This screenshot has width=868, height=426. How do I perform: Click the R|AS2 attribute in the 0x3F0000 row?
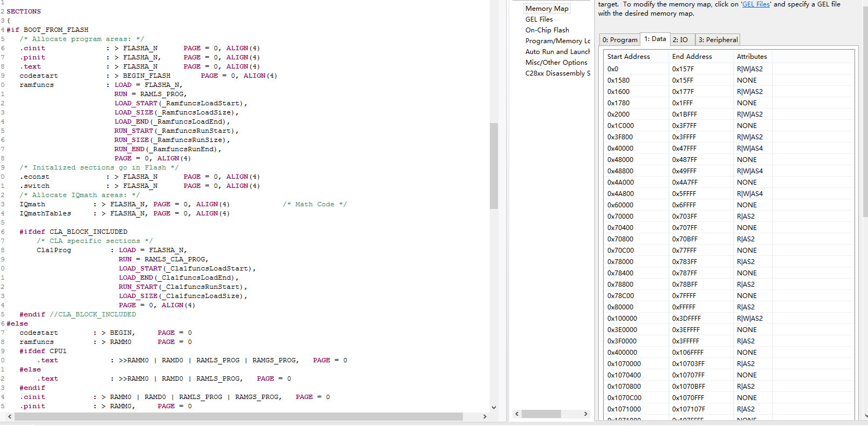[x=746, y=341]
